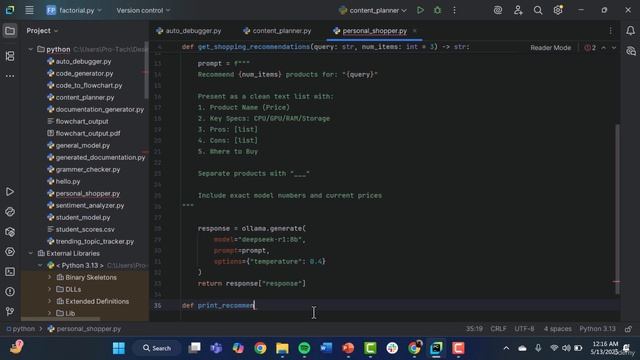The width and height of the screenshot is (640, 360).
Task: Open the Project view selector dropdown
Action: pyautogui.click(x=42, y=31)
